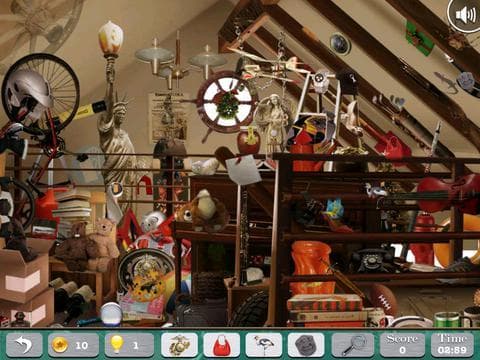
Task: Pick the white note pinned on shelf
Action: [x=243, y=169]
